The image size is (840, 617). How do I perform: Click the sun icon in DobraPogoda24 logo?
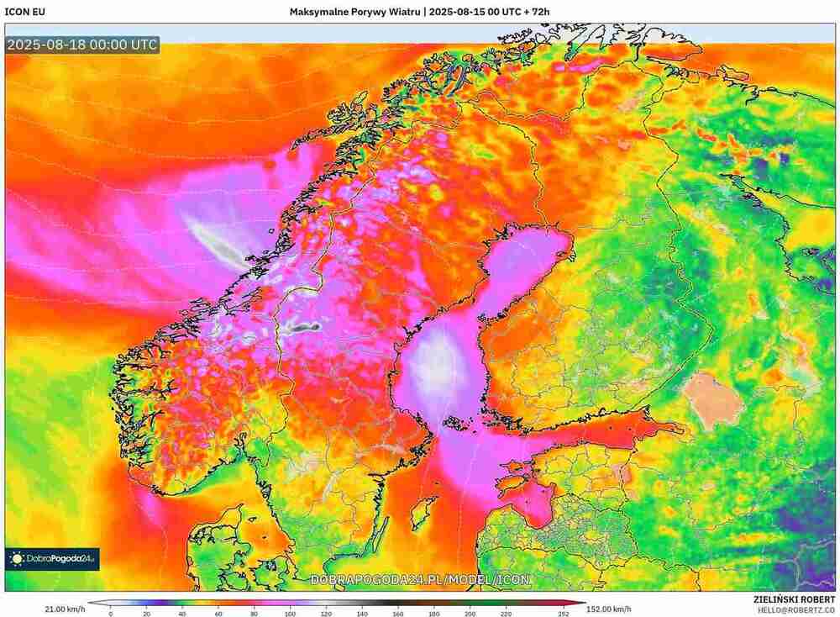17,558
